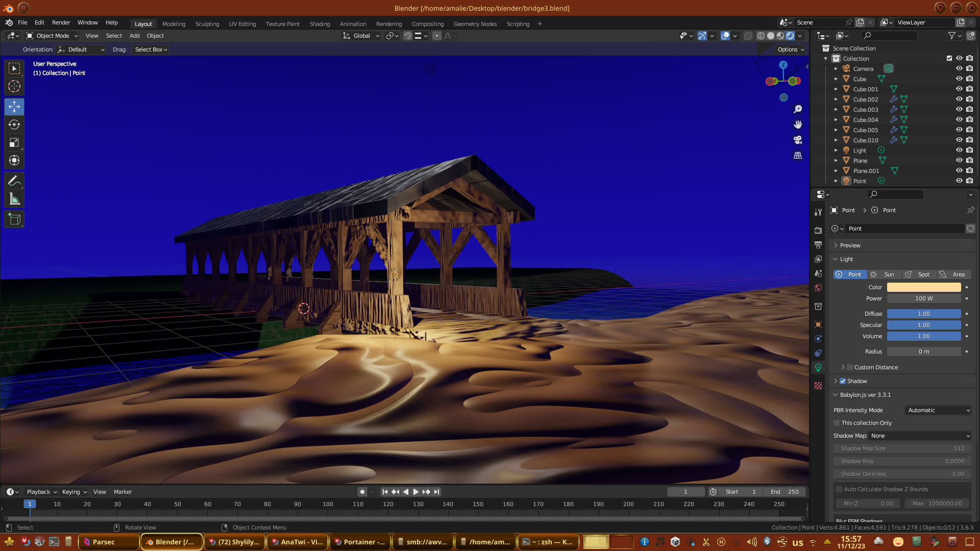
Task: Hide the Camera object in outliner
Action: point(959,68)
